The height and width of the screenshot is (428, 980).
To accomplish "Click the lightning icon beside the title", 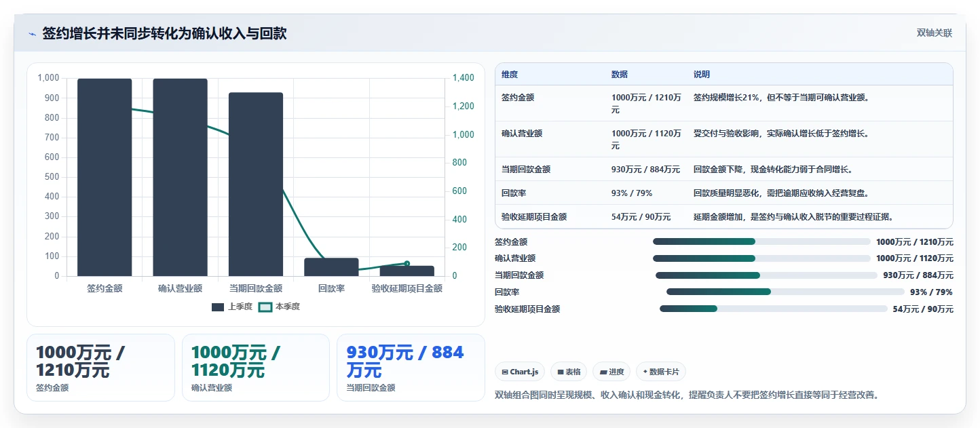I will (x=32, y=34).
